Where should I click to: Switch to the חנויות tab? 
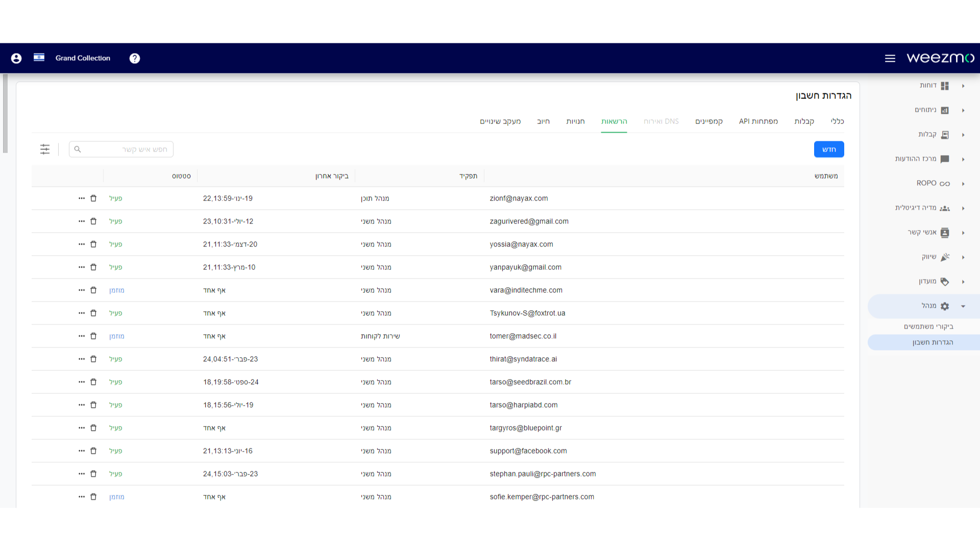[x=575, y=121]
